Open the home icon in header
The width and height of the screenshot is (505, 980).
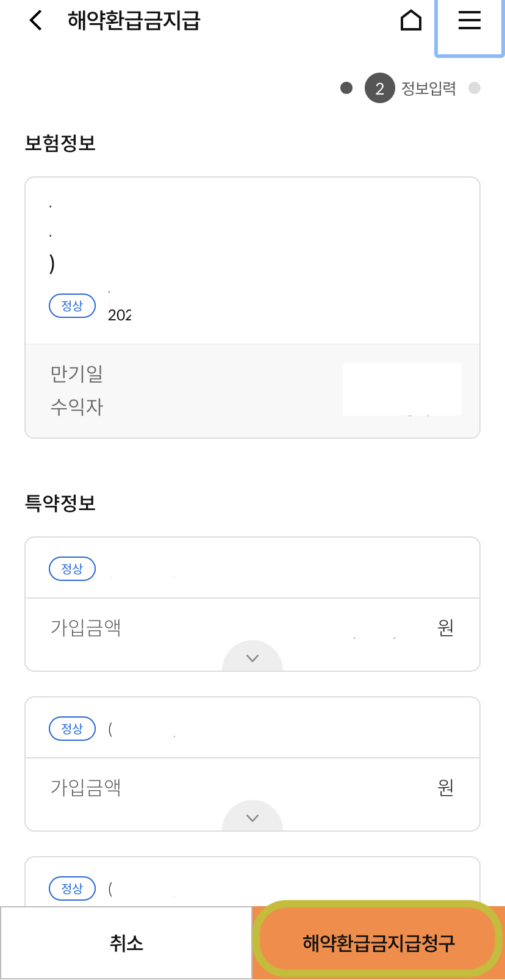point(411,20)
